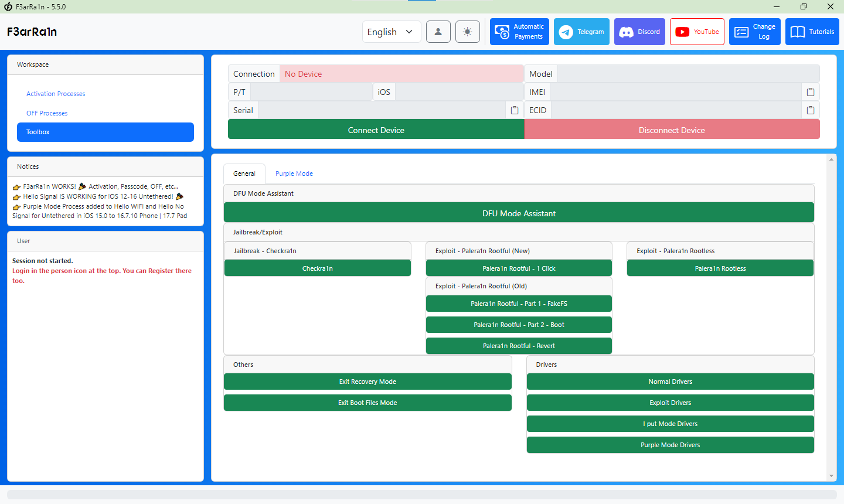Click the bottom progress bar
The width and height of the screenshot is (844, 504).
[422, 495]
